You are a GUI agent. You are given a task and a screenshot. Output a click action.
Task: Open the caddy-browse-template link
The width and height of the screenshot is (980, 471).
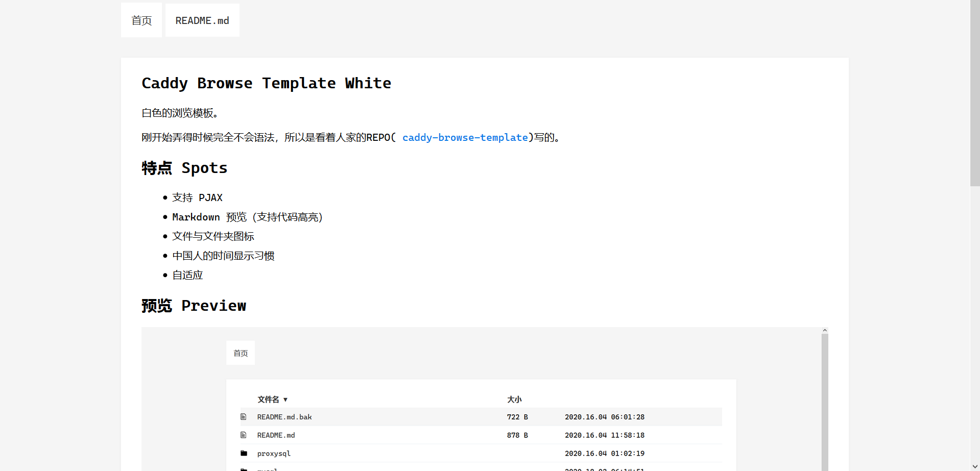465,137
